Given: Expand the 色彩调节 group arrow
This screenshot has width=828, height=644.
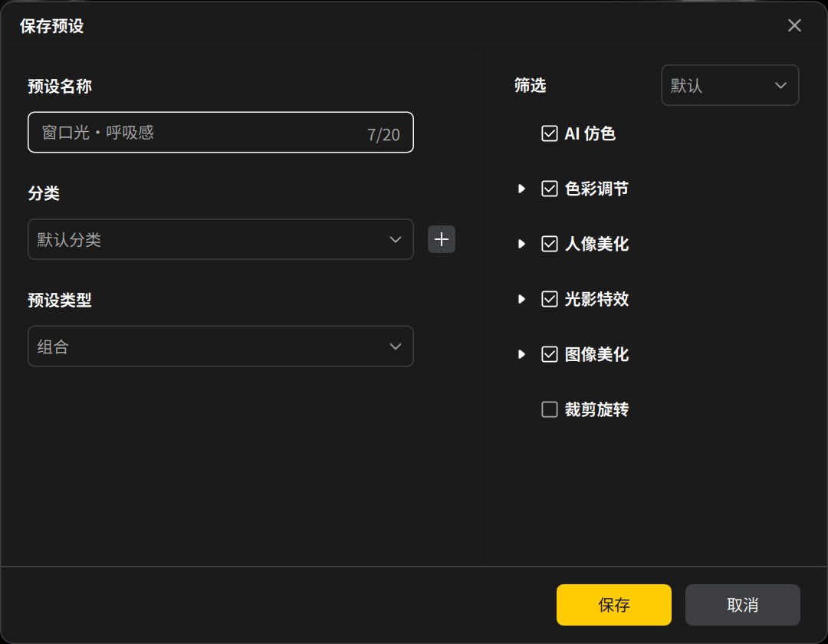Looking at the screenshot, I should pyautogui.click(x=522, y=189).
